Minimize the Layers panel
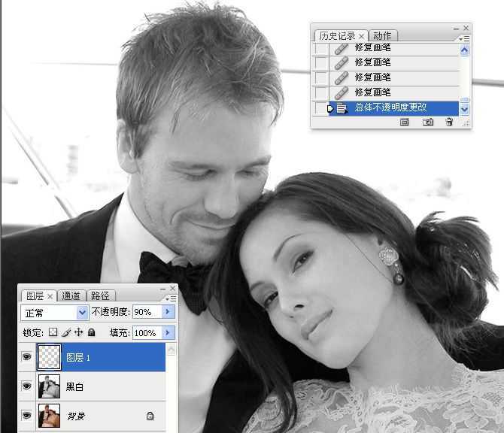The height and width of the screenshot is (433, 504). pos(162,289)
